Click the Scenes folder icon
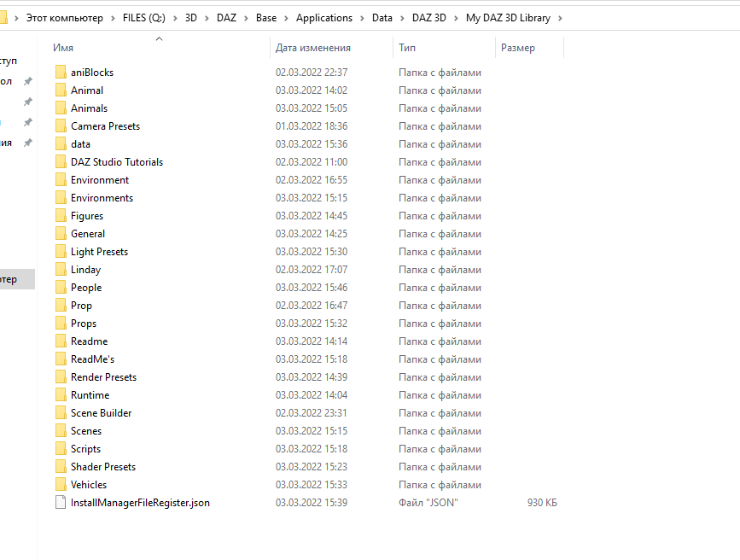Image resolution: width=740 pixels, height=560 pixels. pos(61,431)
